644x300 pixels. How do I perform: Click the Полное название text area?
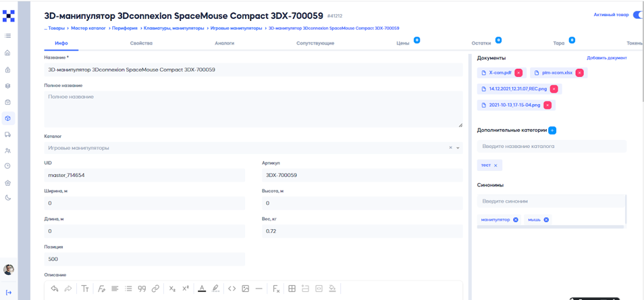click(x=253, y=109)
